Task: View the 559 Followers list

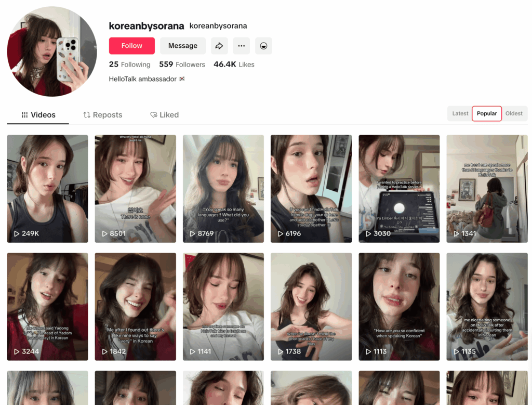Action: point(182,64)
